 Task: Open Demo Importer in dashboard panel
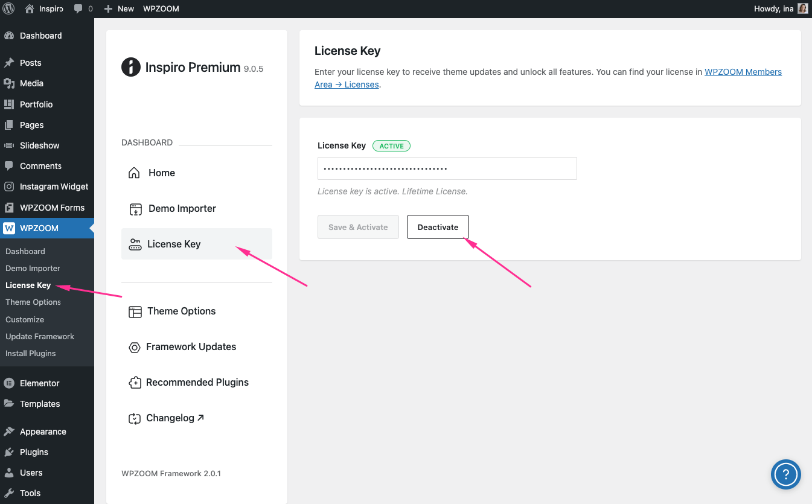182,208
